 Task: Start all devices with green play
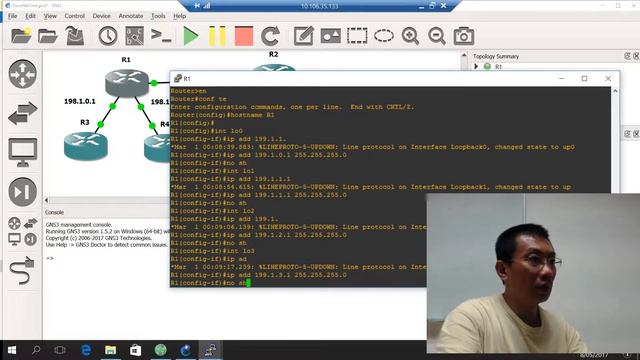(190, 36)
